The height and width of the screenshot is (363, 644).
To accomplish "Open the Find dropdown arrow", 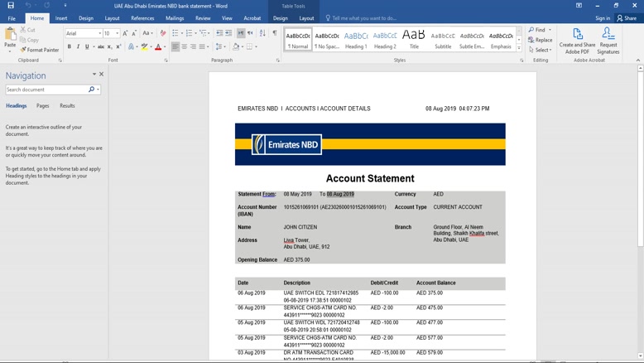I will (550, 30).
